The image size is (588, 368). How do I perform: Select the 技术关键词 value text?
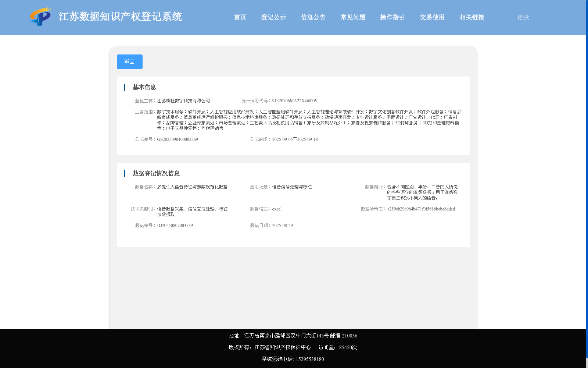[x=192, y=212]
